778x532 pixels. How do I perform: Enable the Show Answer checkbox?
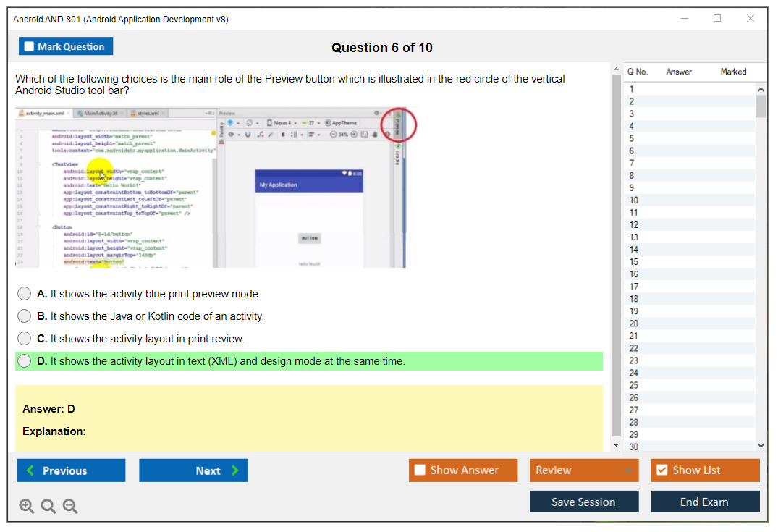[420, 470]
